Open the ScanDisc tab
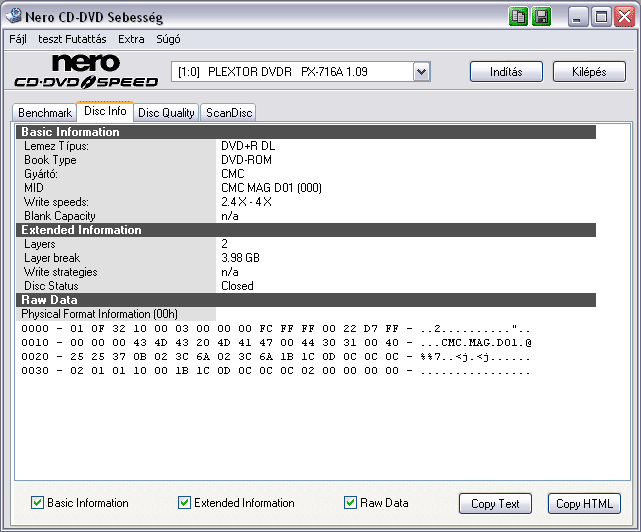The width and height of the screenshot is (641, 532). point(229,112)
